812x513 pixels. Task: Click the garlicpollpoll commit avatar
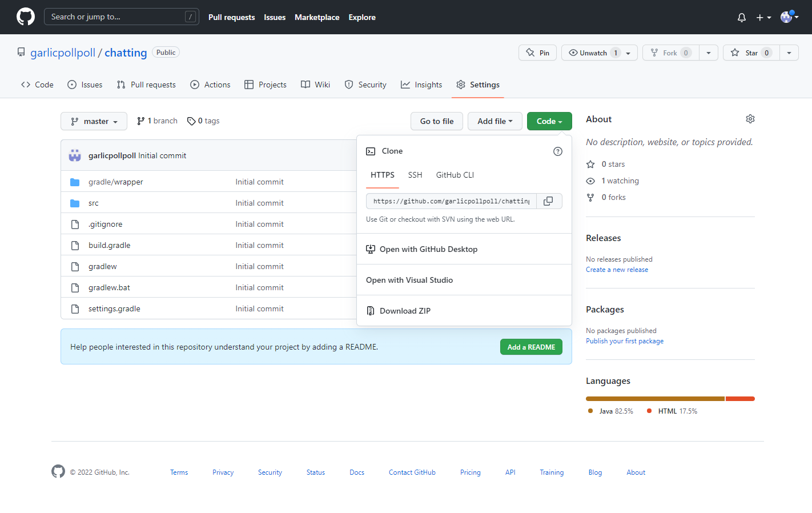[75, 155]
